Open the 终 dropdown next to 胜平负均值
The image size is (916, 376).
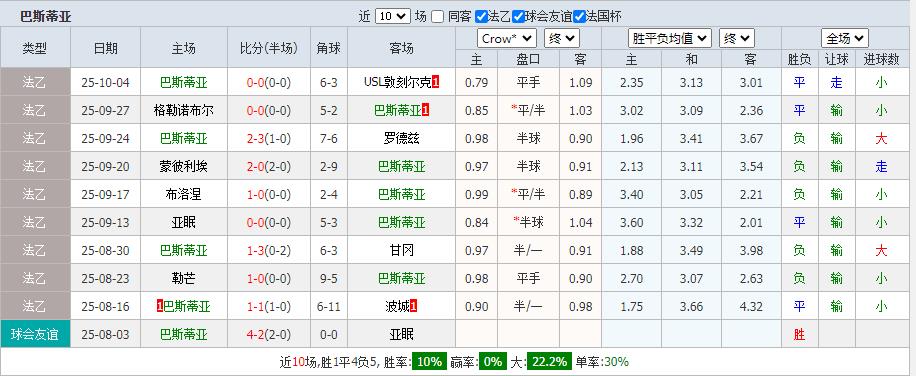(737, 39)
